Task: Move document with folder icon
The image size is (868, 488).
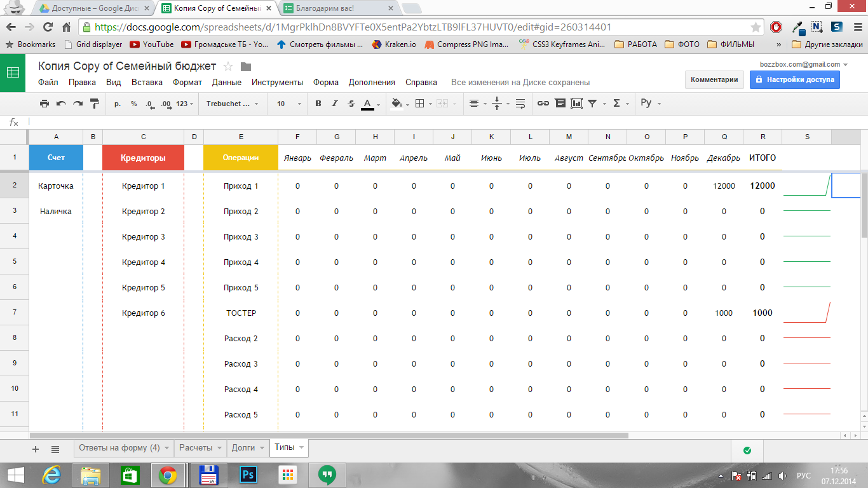Action: pos(246,67)
